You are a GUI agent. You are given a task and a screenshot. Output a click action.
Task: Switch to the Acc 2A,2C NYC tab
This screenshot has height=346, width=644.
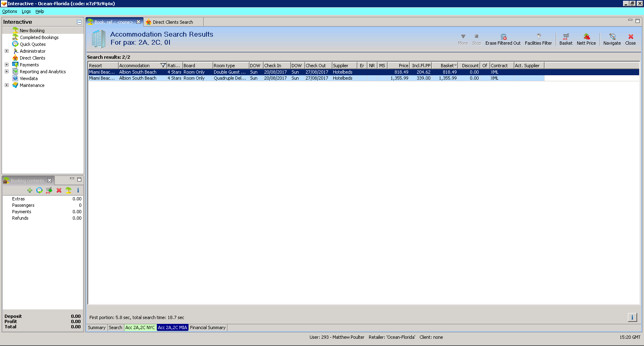tap(140, 327)
